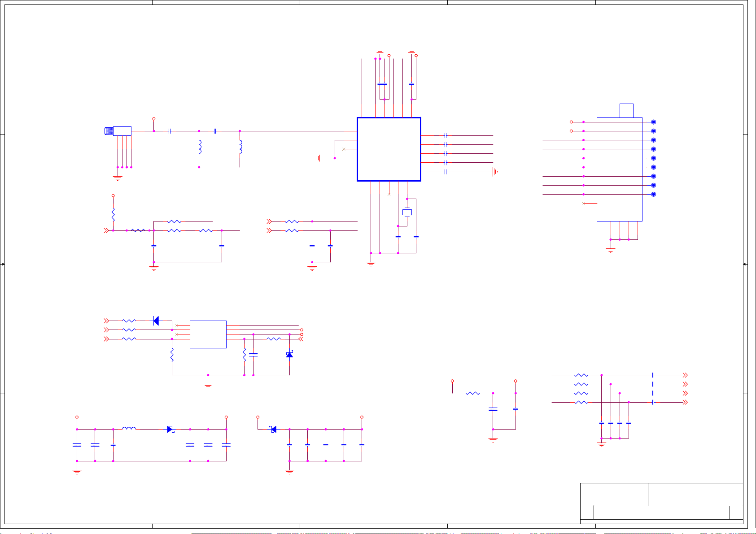Image resolution: width=756 pixels, height=534 pixels.
Task: Select the tall multi-pin connector block
Action: tap(619, 169)
